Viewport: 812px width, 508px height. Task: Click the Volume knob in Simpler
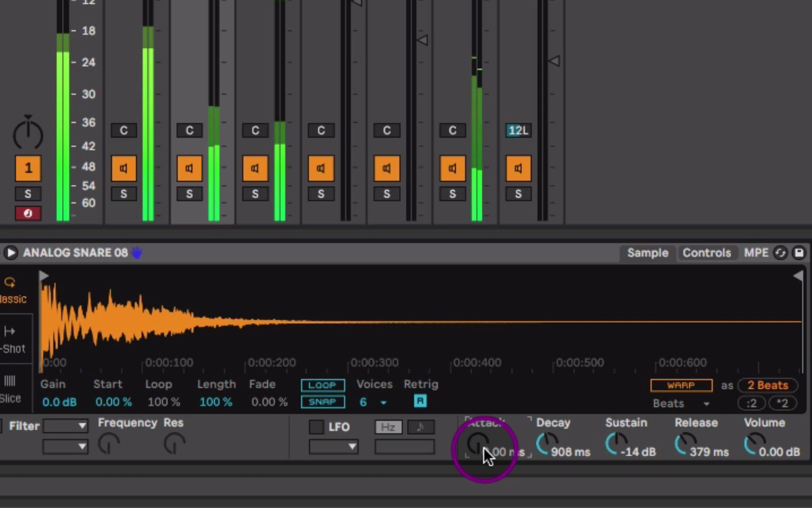point(755,444)
